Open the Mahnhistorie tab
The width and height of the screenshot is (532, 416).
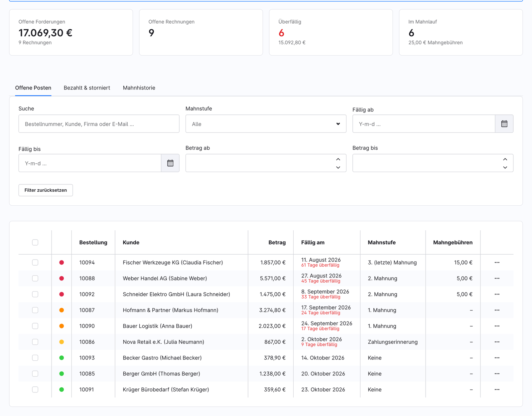[x=139, y=88]
